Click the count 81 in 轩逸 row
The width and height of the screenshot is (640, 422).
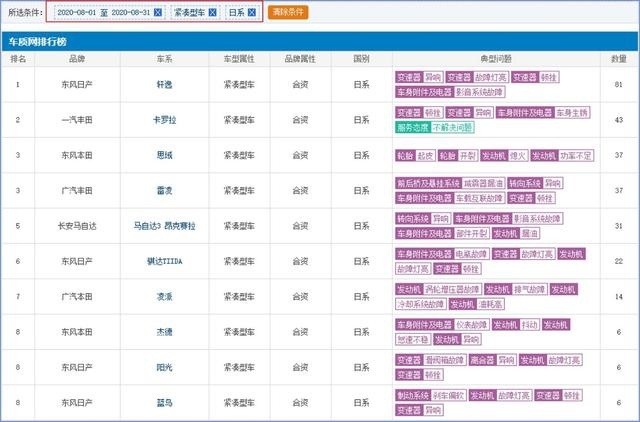[619, 84]
